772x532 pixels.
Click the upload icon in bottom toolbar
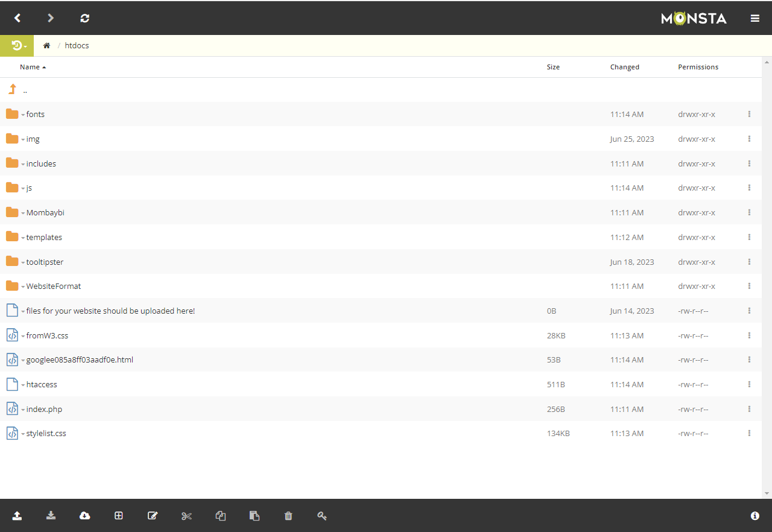pyautogui.click(x=17, y=516)
